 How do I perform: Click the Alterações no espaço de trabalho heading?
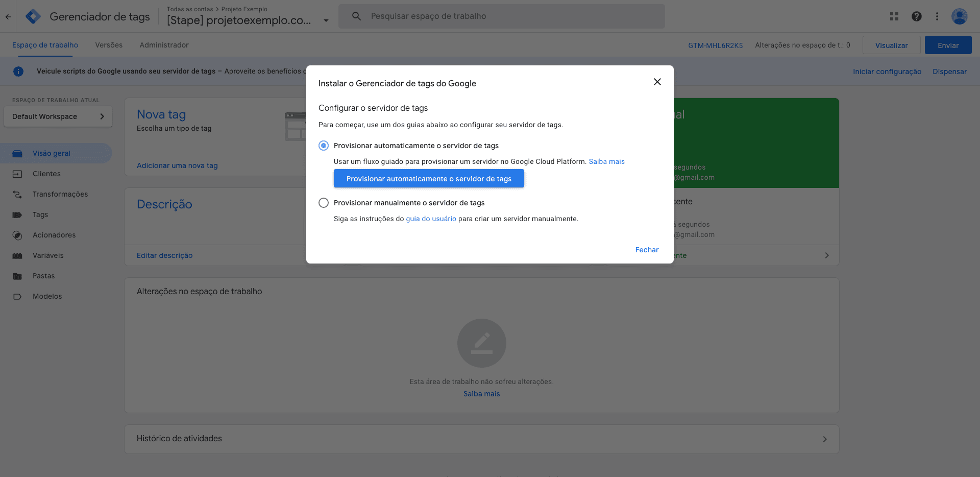tap(199, 291)
